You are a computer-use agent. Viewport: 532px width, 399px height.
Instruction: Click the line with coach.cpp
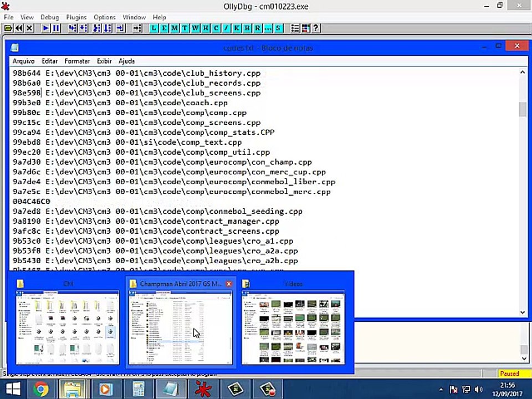click(x=120, y=103)
